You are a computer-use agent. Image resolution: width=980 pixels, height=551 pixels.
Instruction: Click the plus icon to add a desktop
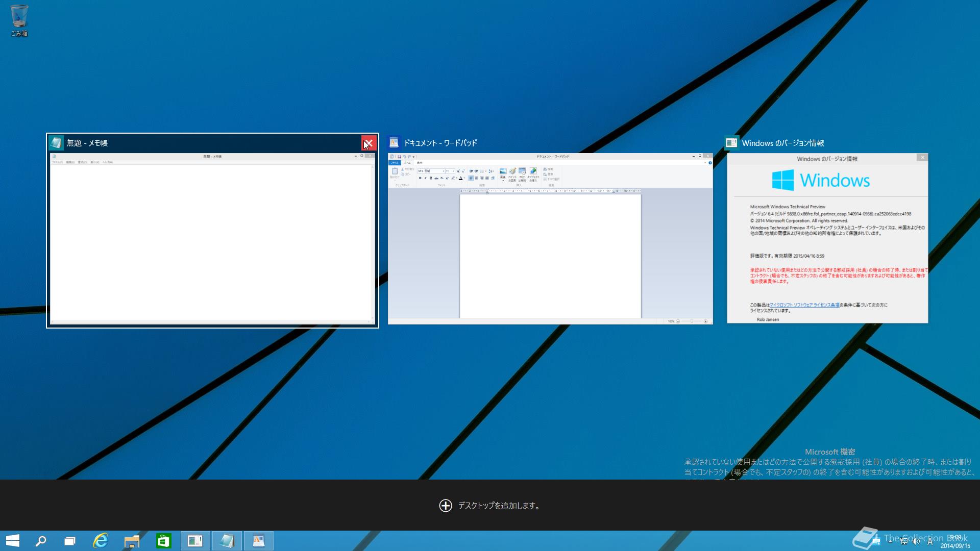[446, 506]
